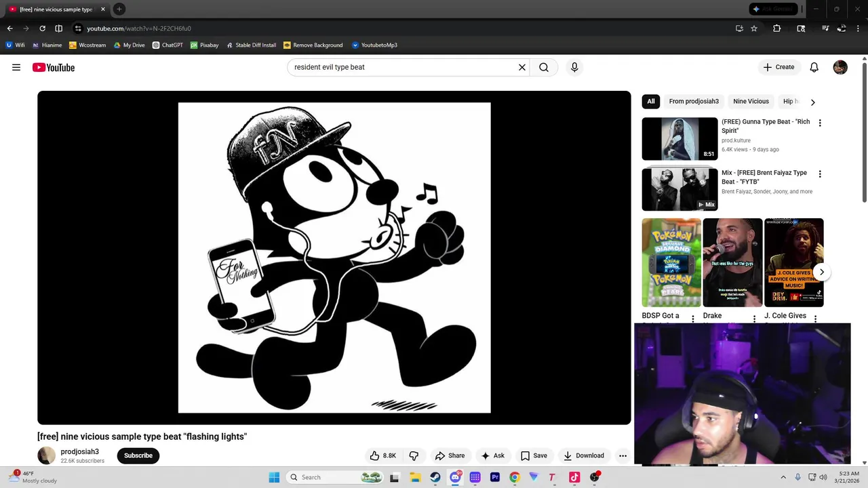Open options for BDSP short

(x=692, y=319)
